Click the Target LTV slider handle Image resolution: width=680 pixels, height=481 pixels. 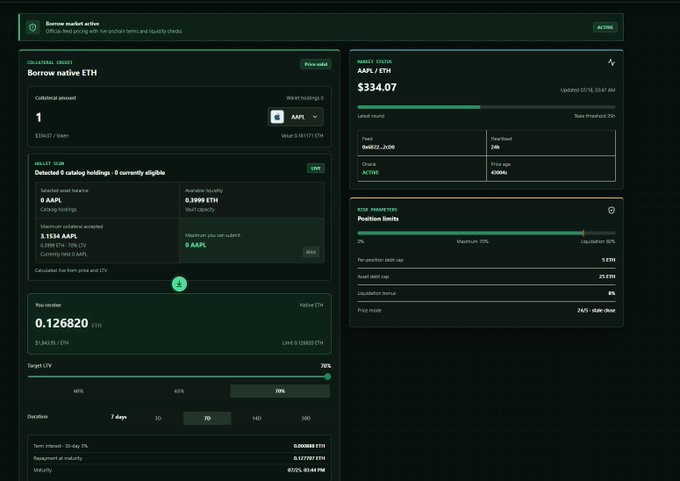tap(328, 376)
